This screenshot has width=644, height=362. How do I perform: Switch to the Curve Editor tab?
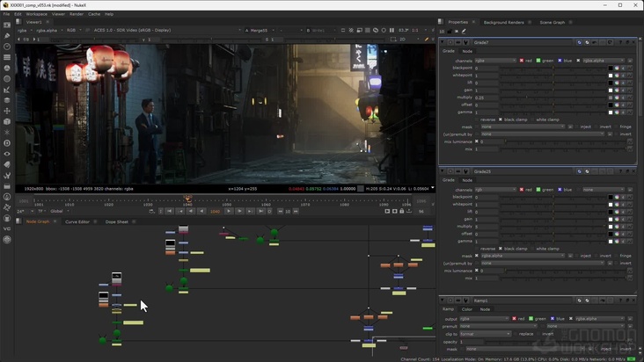coord(77,221)
